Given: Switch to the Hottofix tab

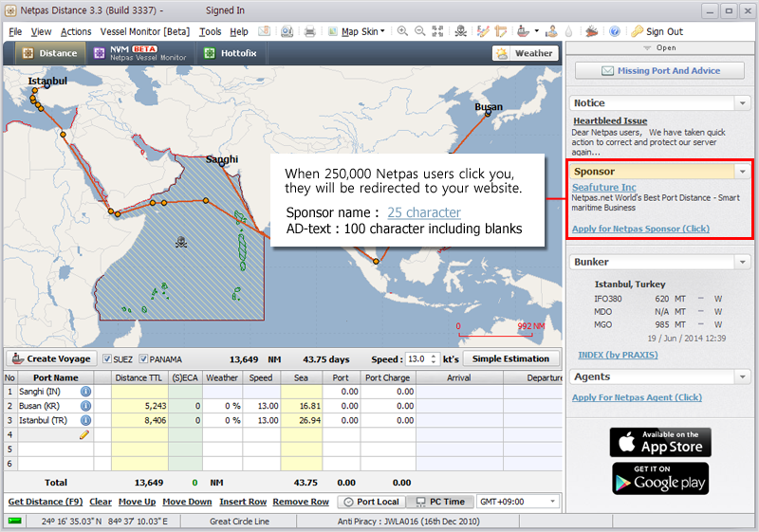Looking at the screenshot, I should tap(231, 53).
